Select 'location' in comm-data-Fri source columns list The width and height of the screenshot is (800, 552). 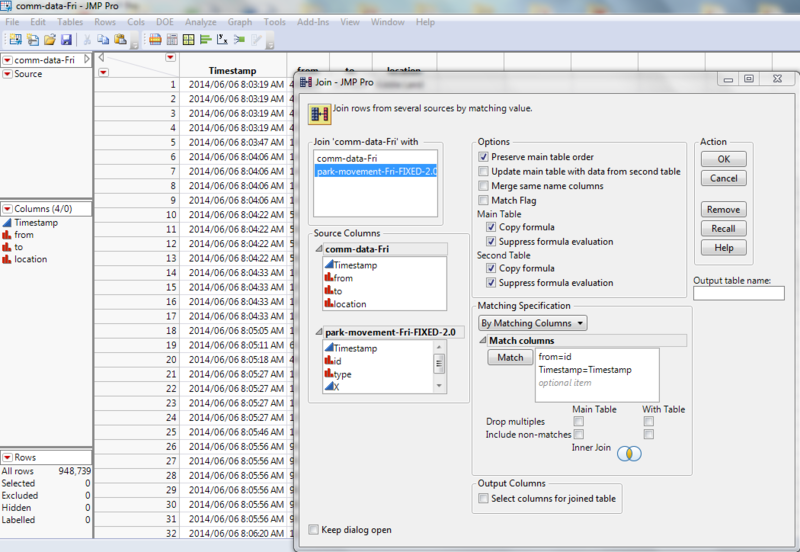[x=349, y=304]
